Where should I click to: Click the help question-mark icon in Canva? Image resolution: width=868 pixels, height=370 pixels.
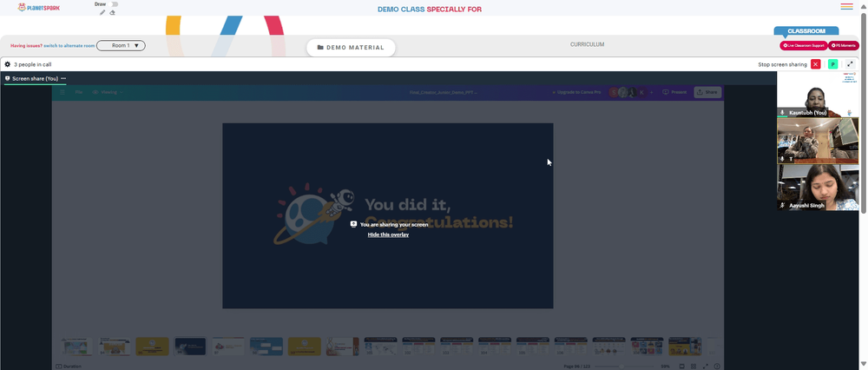coord(717,367)
